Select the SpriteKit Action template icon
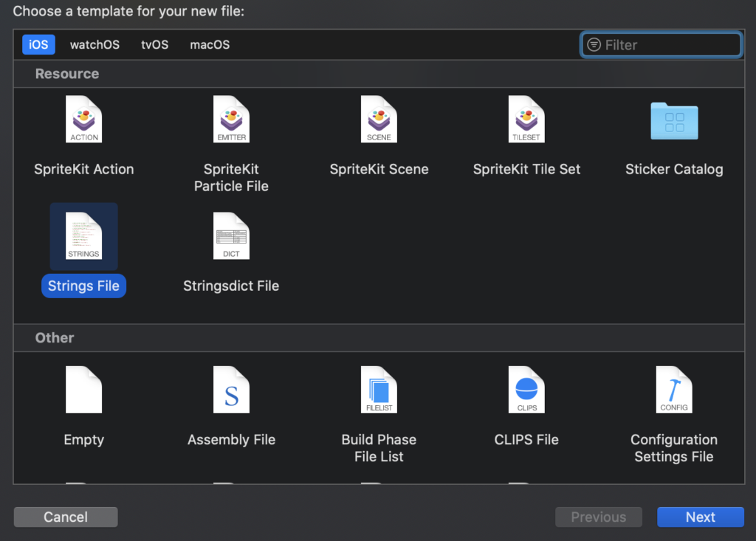 (84, 119)
